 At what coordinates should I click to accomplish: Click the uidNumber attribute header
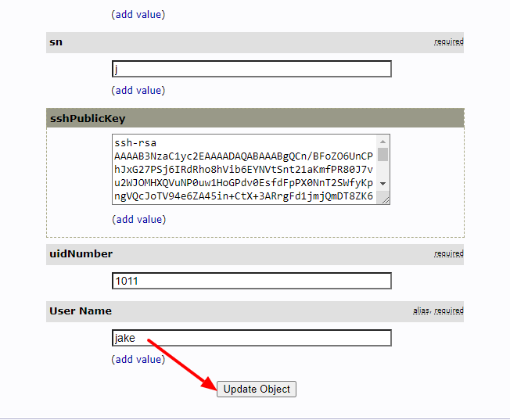[255, 254]
